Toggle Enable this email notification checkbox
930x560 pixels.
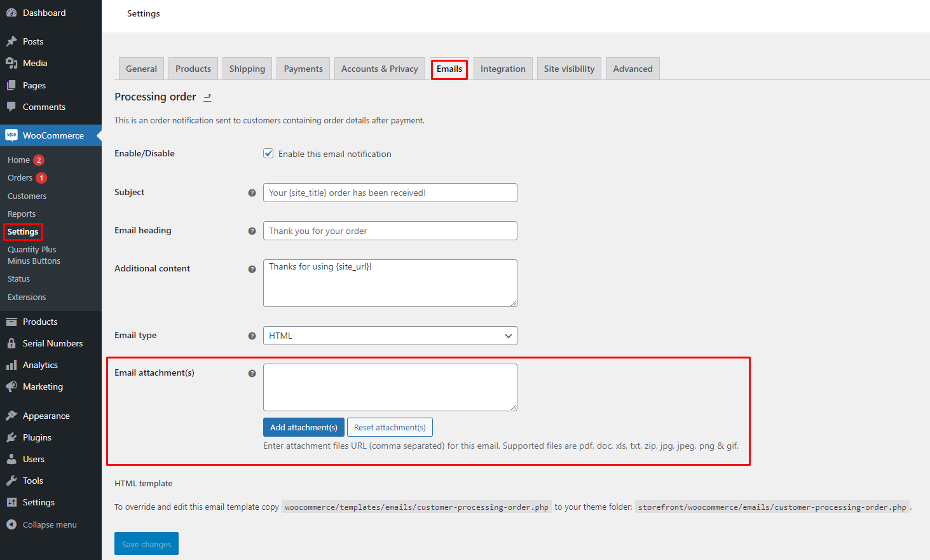269,153
